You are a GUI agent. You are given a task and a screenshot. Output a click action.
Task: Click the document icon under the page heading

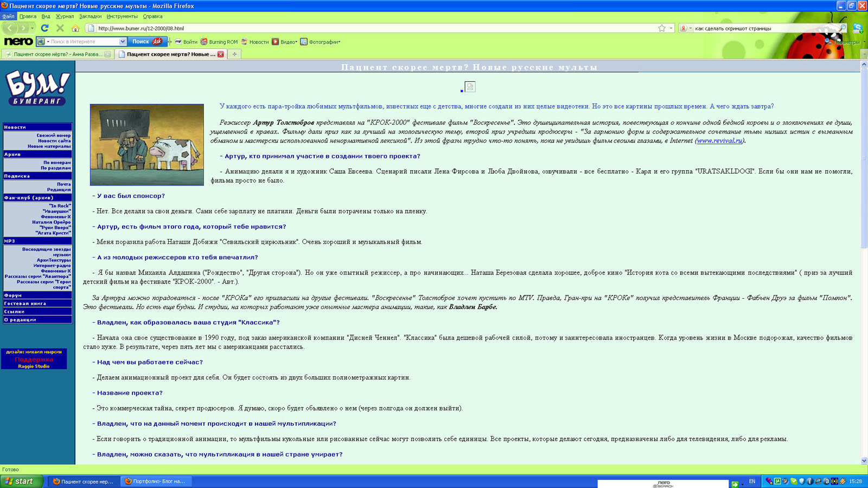(x=470, y=87)
